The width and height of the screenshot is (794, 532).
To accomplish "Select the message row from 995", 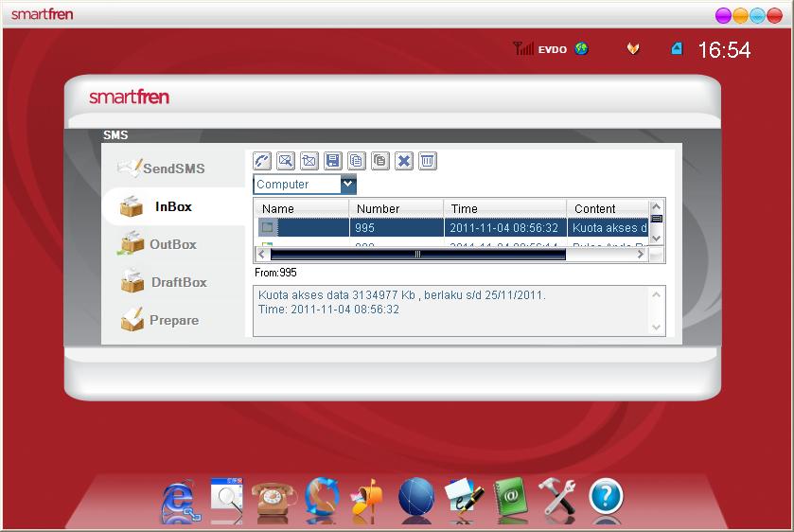I will point(452,227).
